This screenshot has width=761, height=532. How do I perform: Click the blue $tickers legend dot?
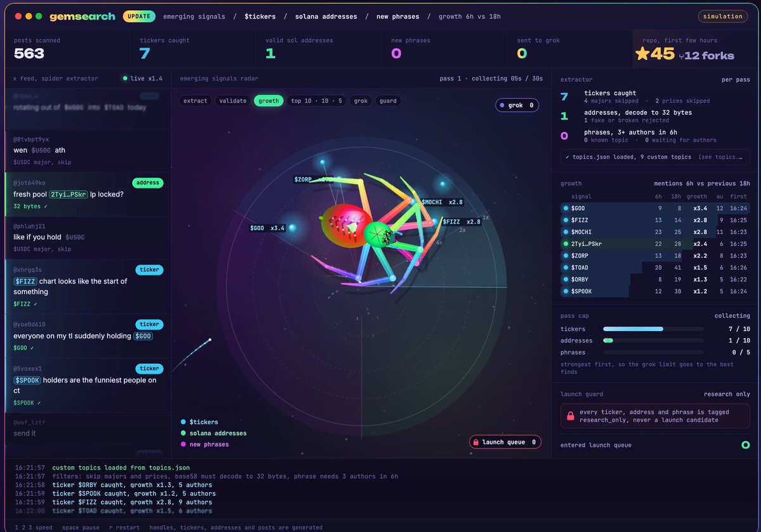tap(183, 422)
